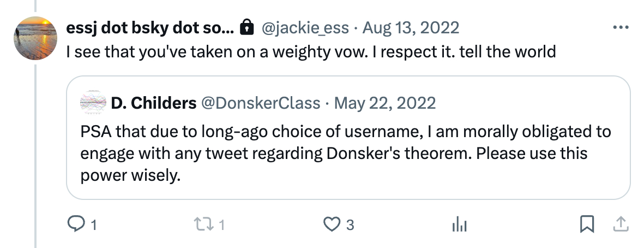Image resolution: width=644 pixels, height=248 pixels.
Task: Click the May 22, 2022 quoted date
Action: 384,103
